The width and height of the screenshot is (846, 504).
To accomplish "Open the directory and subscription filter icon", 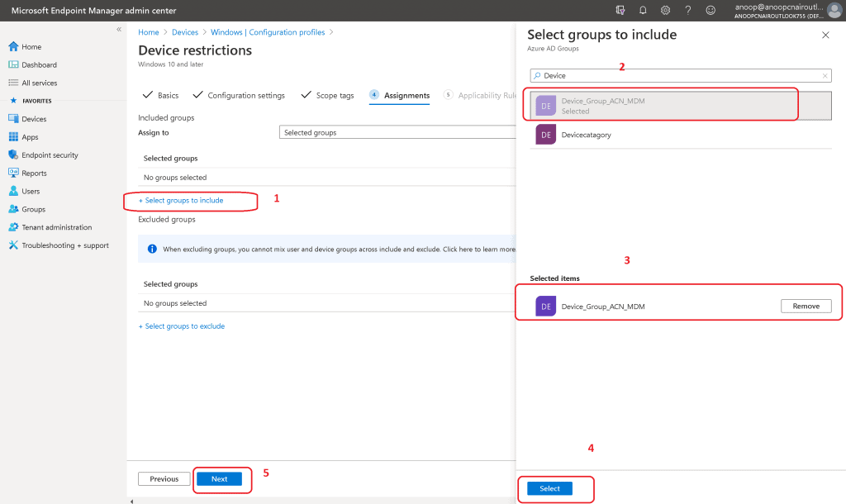I will point(620,10).
